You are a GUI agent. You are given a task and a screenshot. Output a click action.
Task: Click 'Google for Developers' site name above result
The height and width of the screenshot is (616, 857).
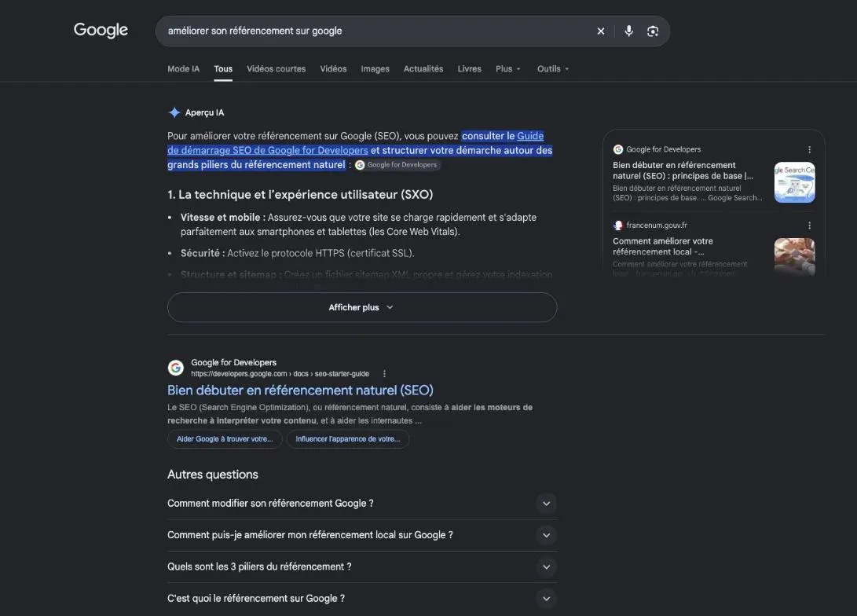click(233, 362)
